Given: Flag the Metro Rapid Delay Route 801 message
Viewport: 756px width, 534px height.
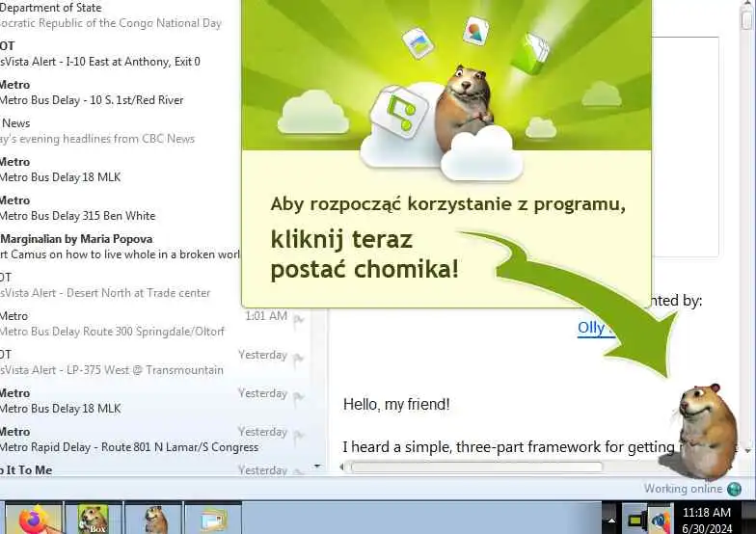Looking at the screenshot, I should click(299, 435).
